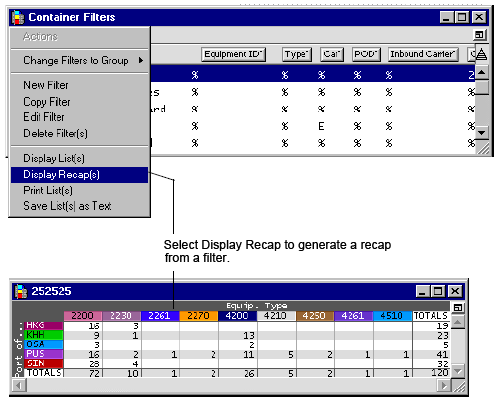Click the zoom box icon in recap window
Viewport: 500px width, 404px height.
(458, 307)
